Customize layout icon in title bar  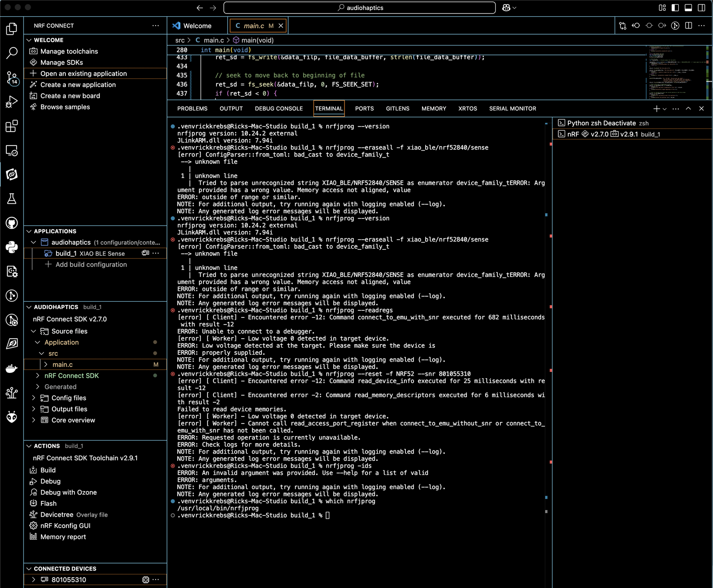[x=662, y=8]
